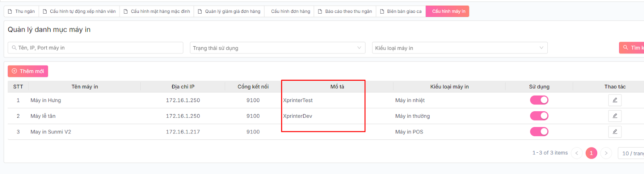Click the document icon on Thu ngân tab

pos(10,11)
